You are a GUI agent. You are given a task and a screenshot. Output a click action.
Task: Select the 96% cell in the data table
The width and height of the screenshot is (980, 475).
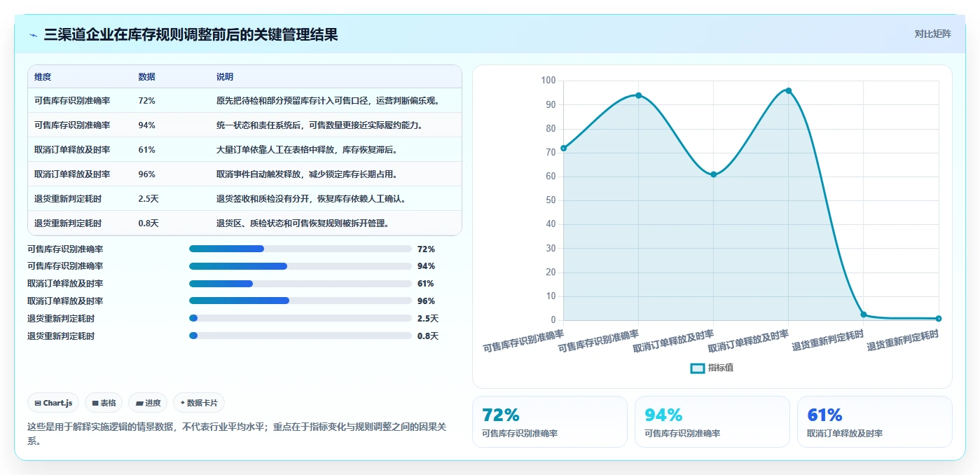[x=147, y=174]
